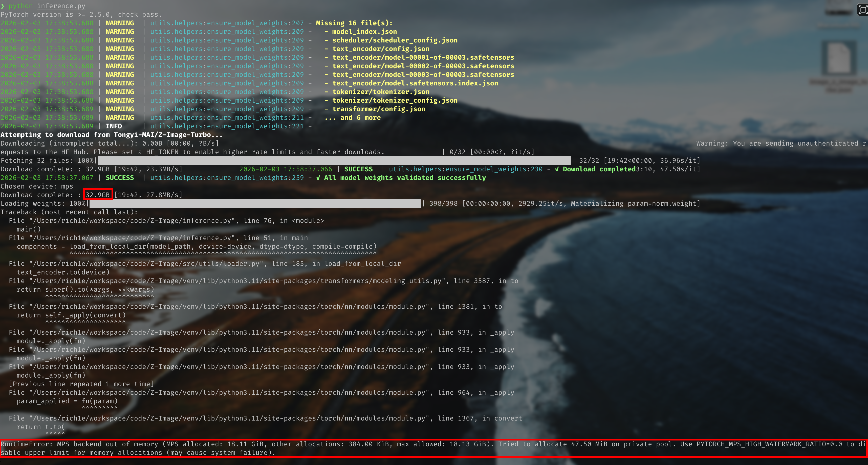Click the scheduler/scheduler_config.json entry

[x=395, y=40]
